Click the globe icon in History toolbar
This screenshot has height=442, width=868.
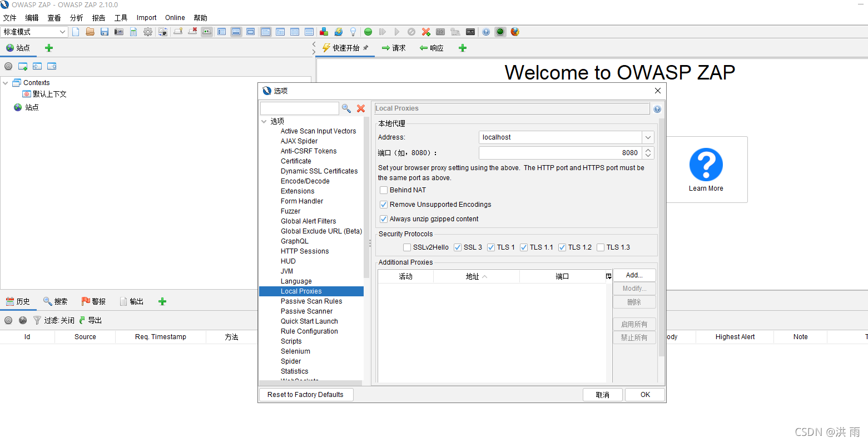click(x=23, y=320)
